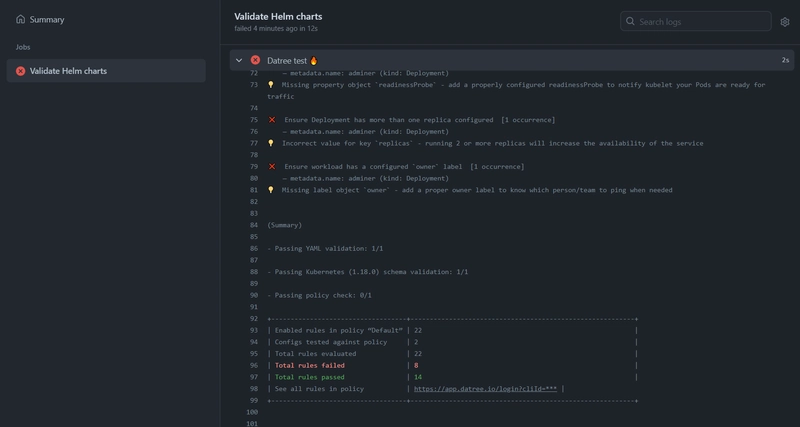Open the app.datree.io login link

(x=485, y=389)
